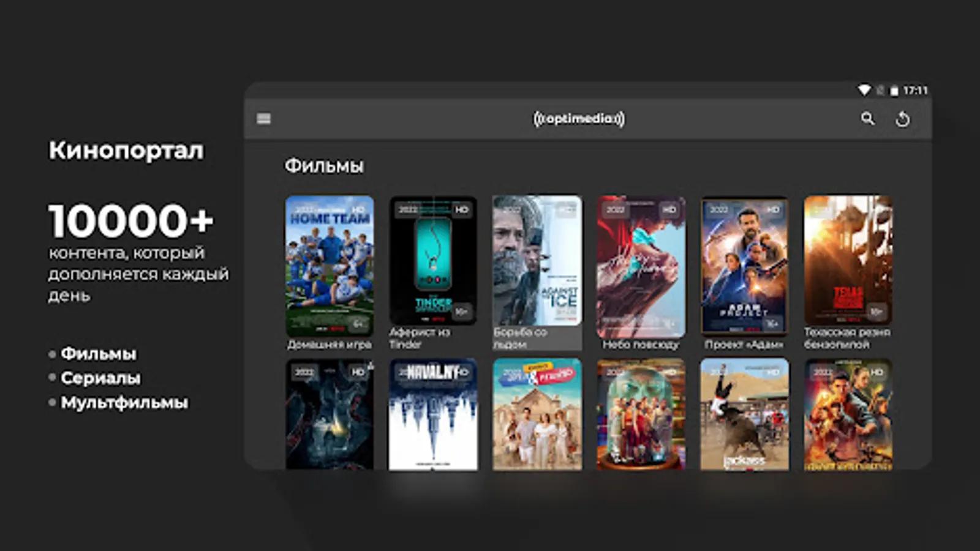The width and height of the screenshot is (980, 551).
Task: Open the fiery action heroes poster
Action: tap(848, 414)
